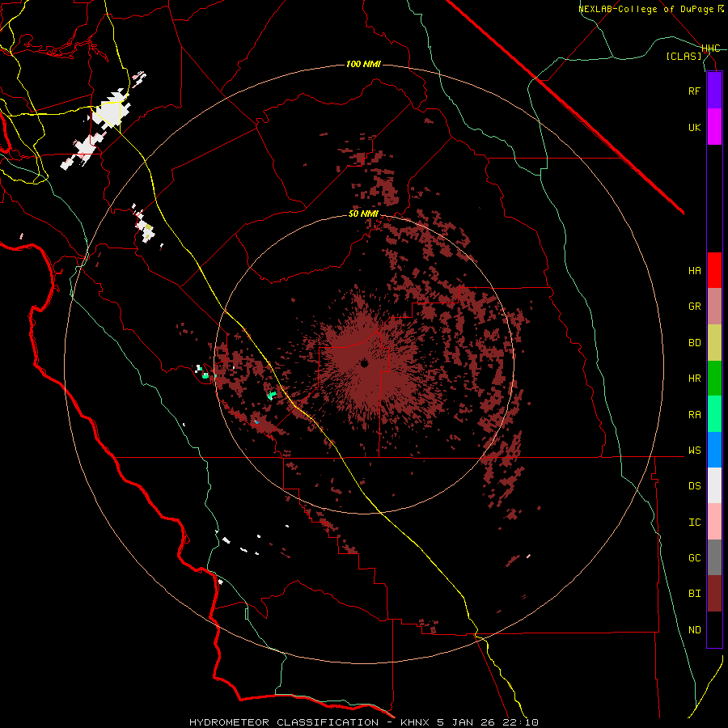Click the DS legend label
This screenshot has height=728, width=728.
(x=694, y=486)
